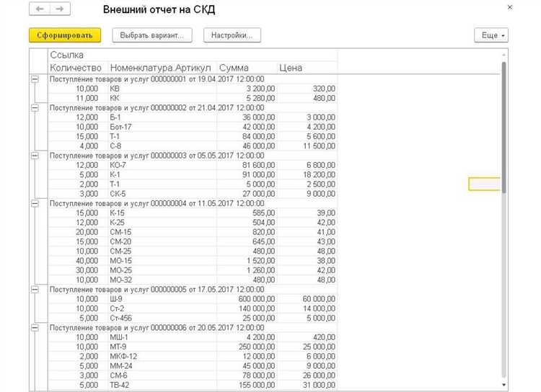541x392 pixels.
Task: Select the article cell ТВ-42
Action: pyautogui.click(x=162, y=385)
